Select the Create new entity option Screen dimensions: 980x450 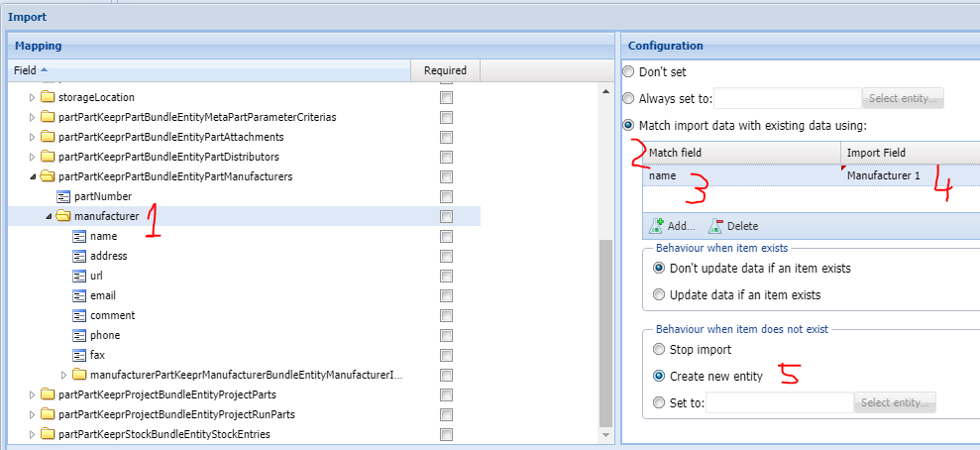(x=659, y=376)
